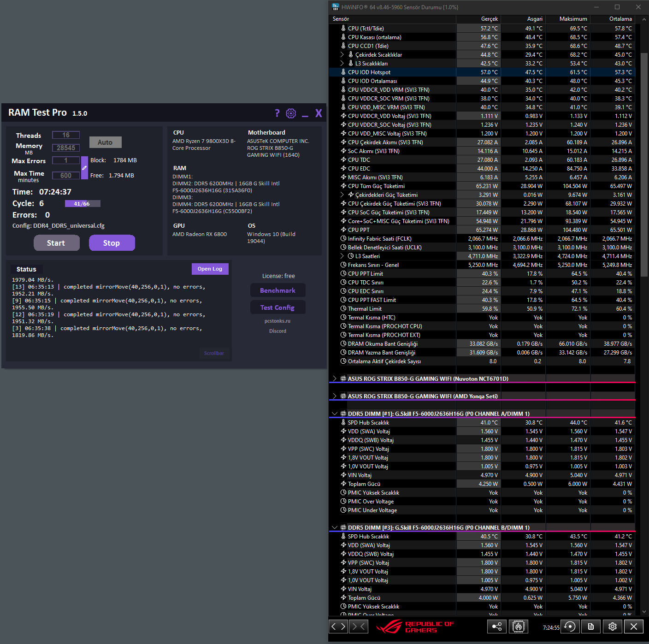Reset sensor min/max with the clock icon
Viewport: 649px width, 644px height.
pyautogui.click(x=570, y=626)
